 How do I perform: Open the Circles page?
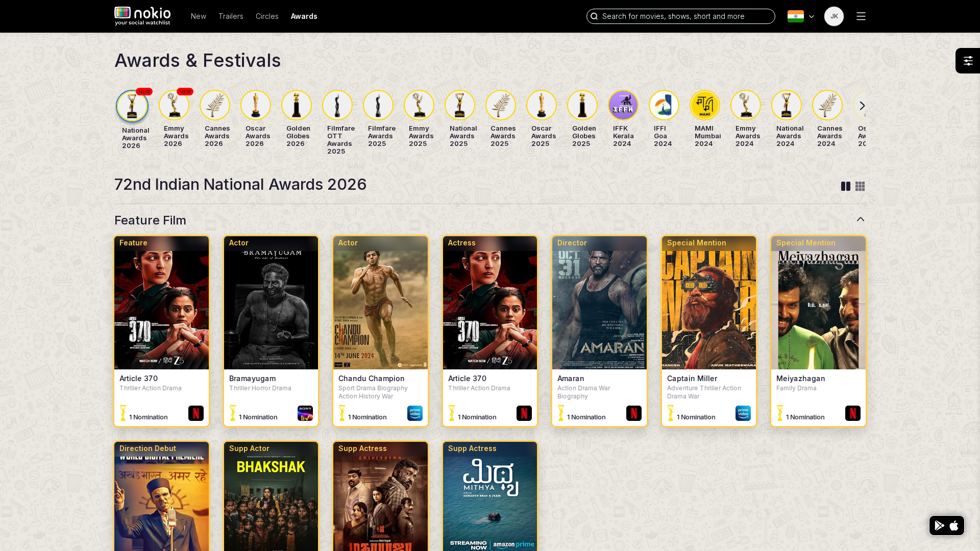click(x=267, y=16)
